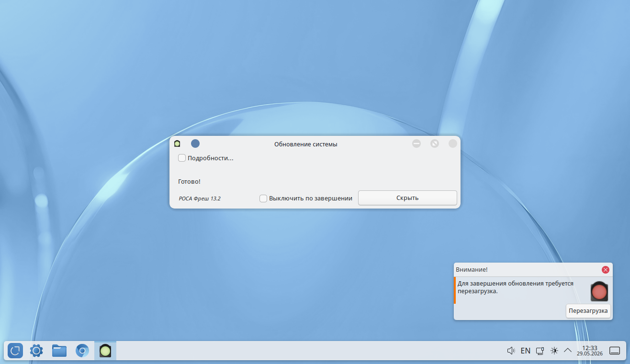Image resolution: width=630 pixels, height=364 pixels.
Task: Open system settings gear in taskbar
Action: pyautogui.click(x=36, y=351)
